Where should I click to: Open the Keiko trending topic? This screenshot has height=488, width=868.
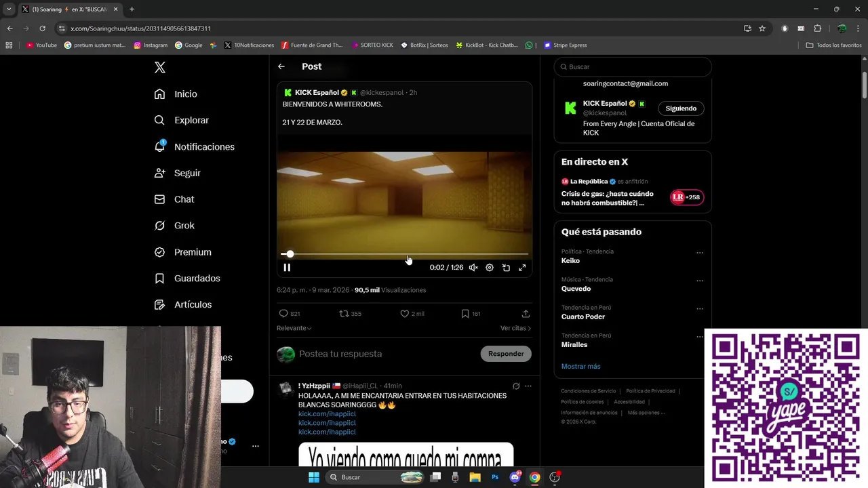tap(570, 261)
